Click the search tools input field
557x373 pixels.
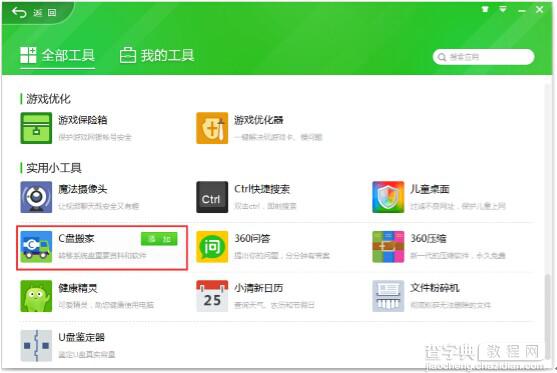483,57
